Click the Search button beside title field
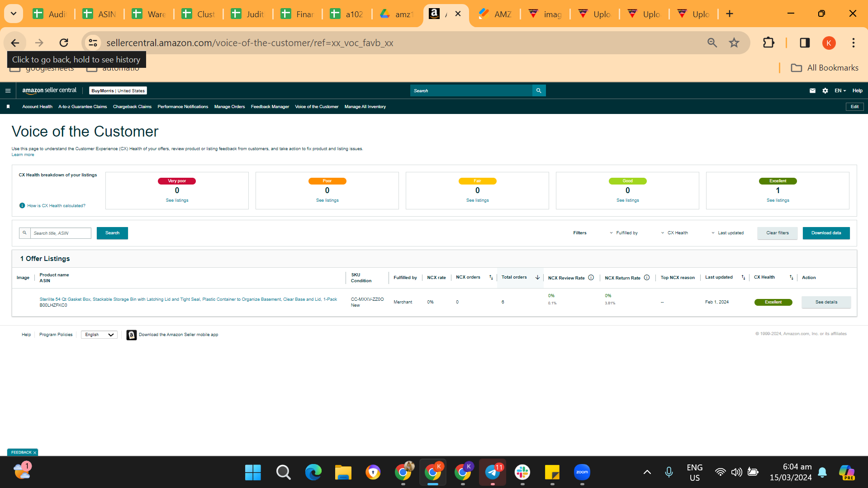The width and height of the screenshot is (868, 488). tap(112, 233)
